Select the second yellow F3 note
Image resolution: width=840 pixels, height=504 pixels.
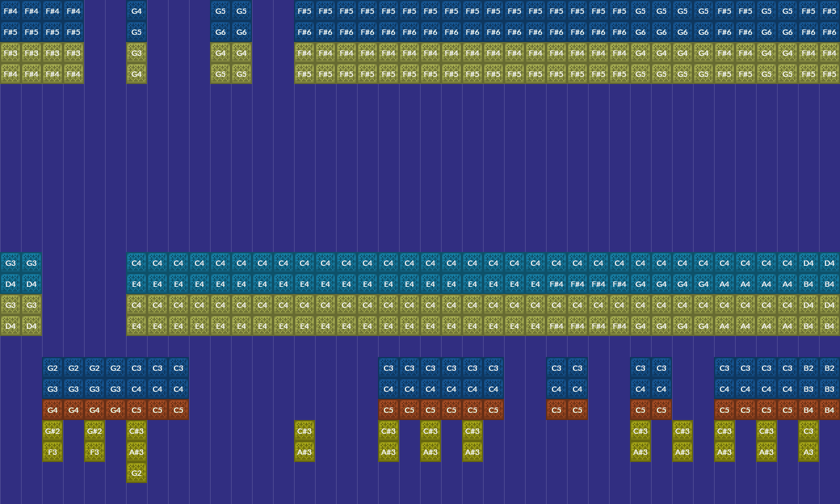click(94, 451)
